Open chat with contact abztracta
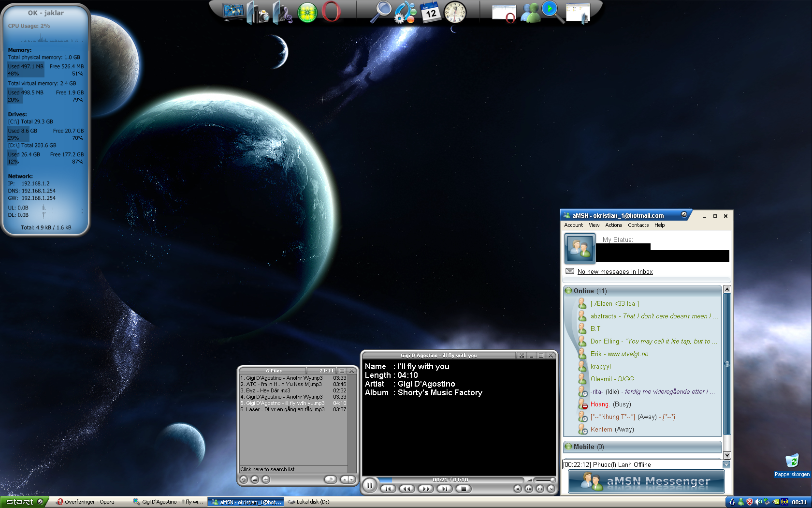Image resolution: width=812 pixels, height=508 pixels. (648, 316)
